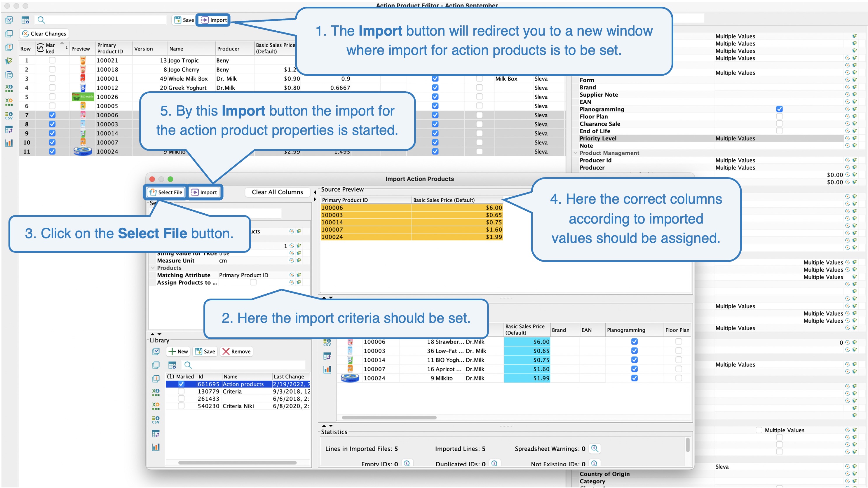
Task: Click Library Save button
Action: pos(205,351)
